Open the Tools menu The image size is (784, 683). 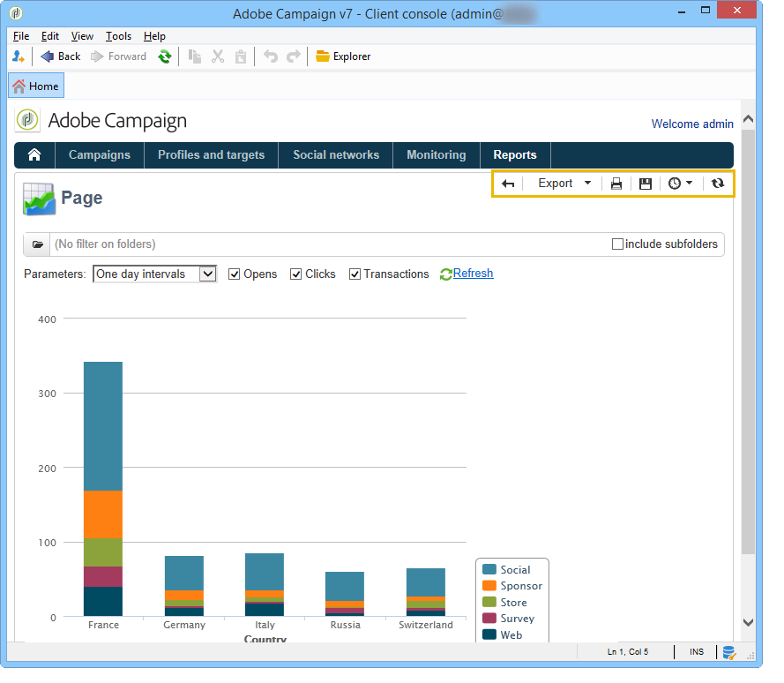coord(118,36)
